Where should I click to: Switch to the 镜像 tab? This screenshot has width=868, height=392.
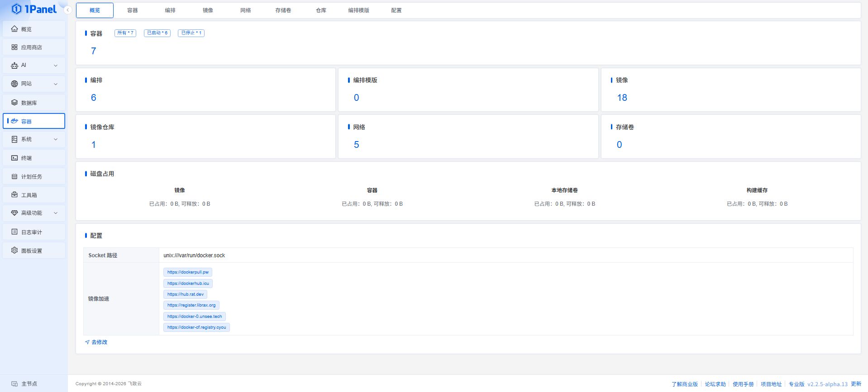tap(208, 10)
